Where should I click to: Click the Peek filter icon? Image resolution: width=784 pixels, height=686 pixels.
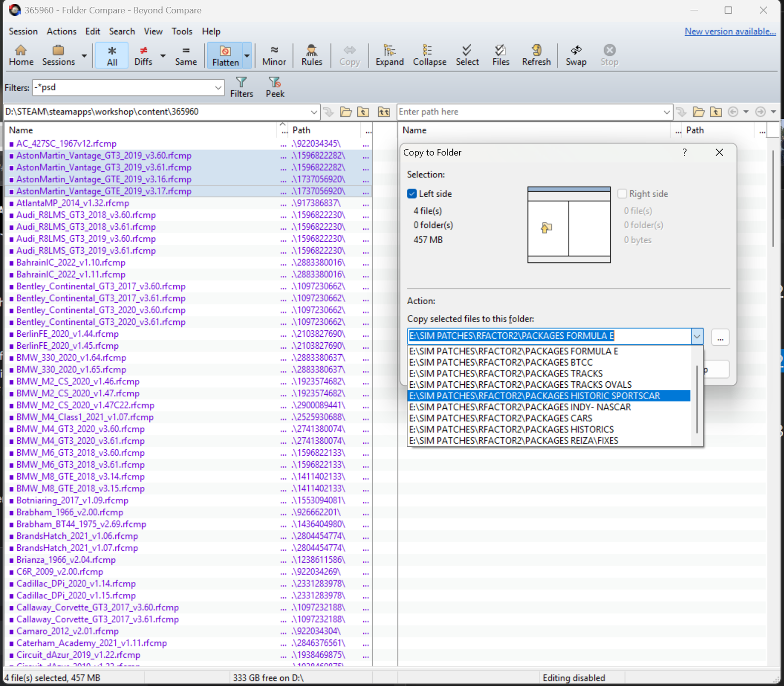(x=275, y=87)
